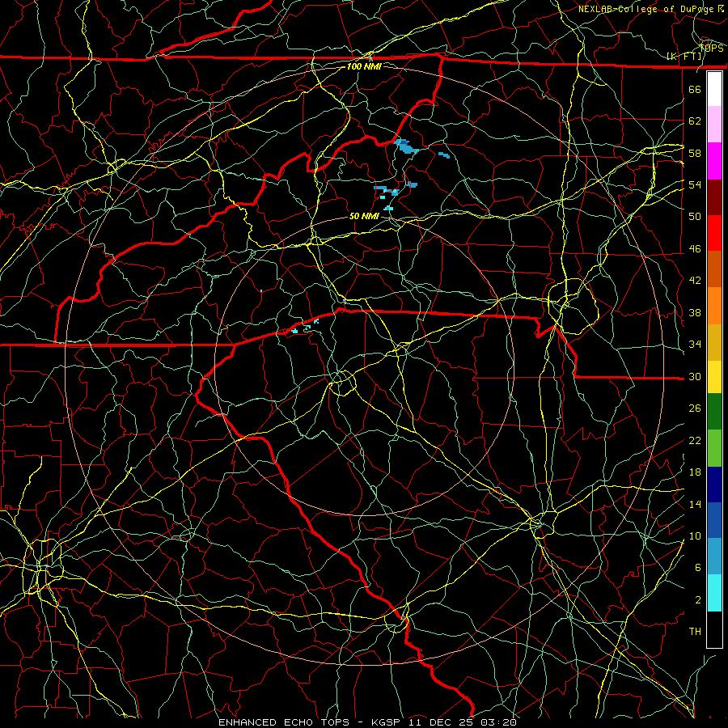Select the dark red (maroon) legend band
728x728 pixels.
(x=714, y=197)
